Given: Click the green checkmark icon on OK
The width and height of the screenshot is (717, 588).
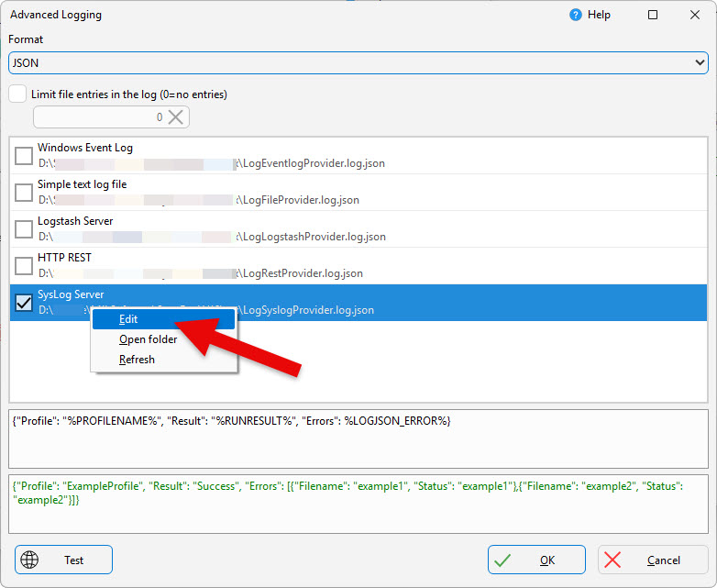Looking at the screenshot, I should point(502,560).
